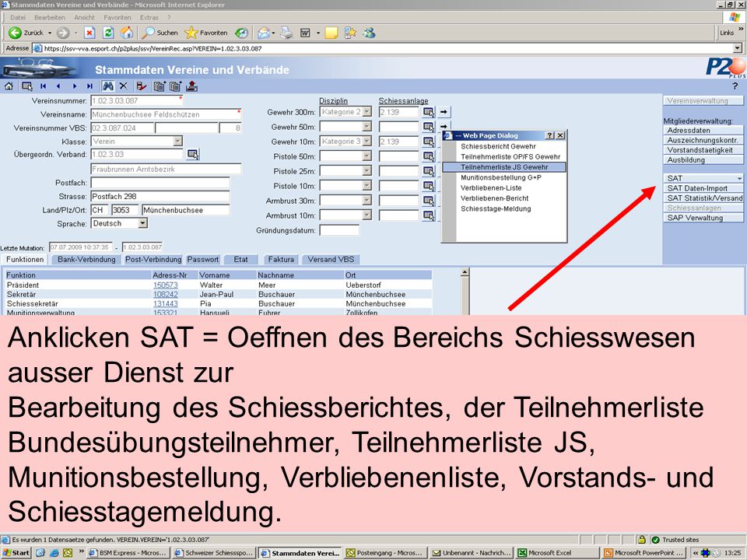747x560 pixels.
Task: Open the Armbrust 30m Disziplin dropdown
Action: pos(366,201)
